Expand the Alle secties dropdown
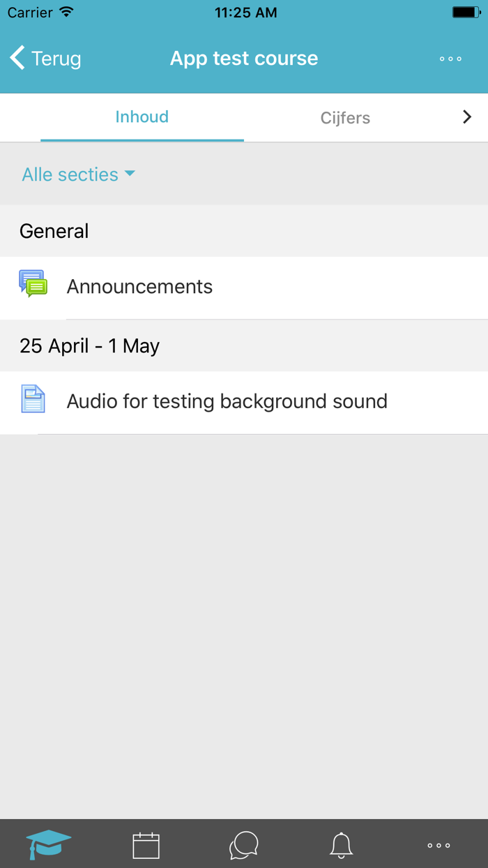The image size is (488, 868). coord(70,174)
